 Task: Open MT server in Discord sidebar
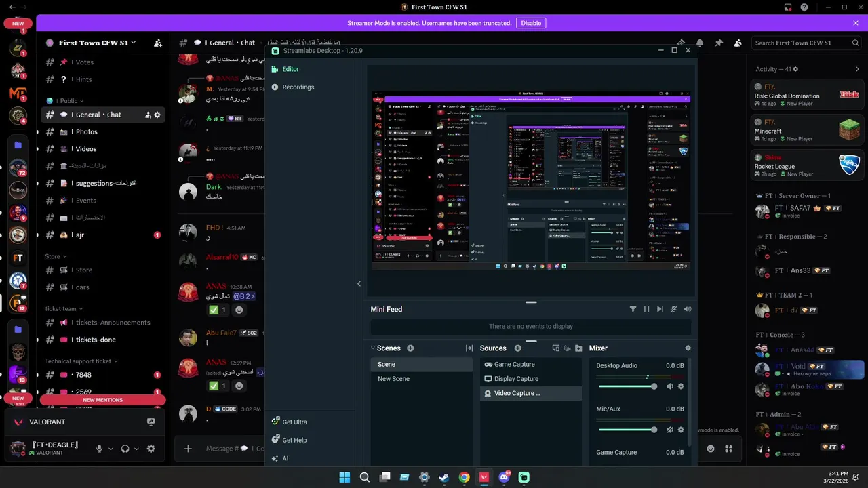click(18, 94)
